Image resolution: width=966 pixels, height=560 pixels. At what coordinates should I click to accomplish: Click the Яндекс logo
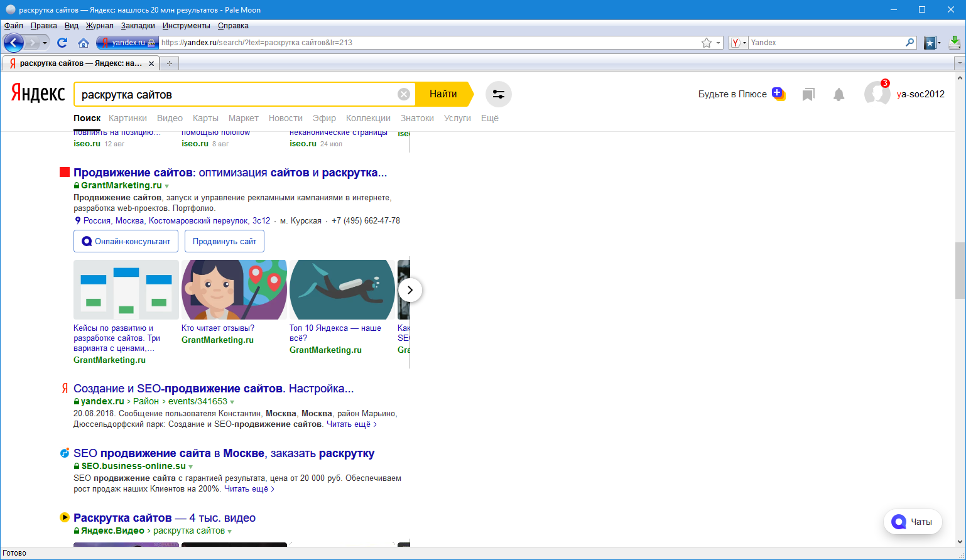38,94
